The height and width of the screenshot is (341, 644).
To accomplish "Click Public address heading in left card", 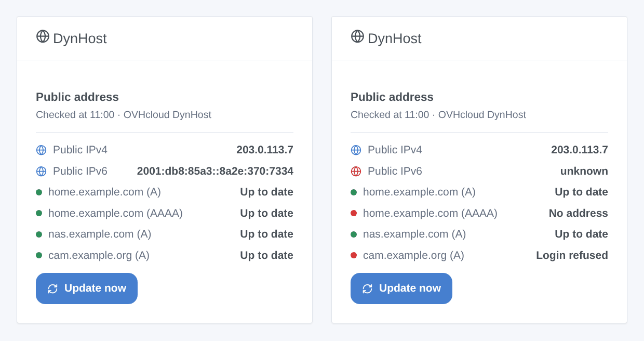I will pos(77,97).
